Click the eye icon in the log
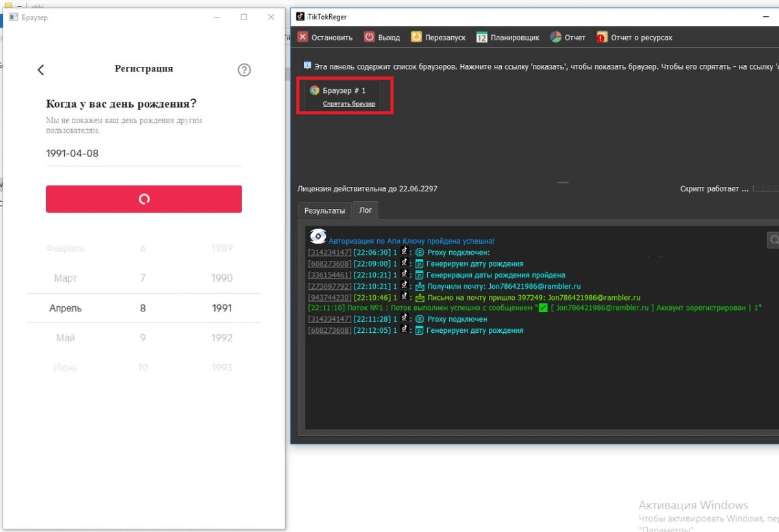 [x=317, y=237]
